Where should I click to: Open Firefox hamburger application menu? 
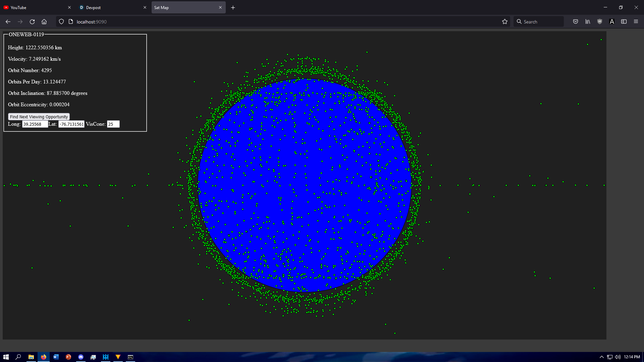point(636,21)
